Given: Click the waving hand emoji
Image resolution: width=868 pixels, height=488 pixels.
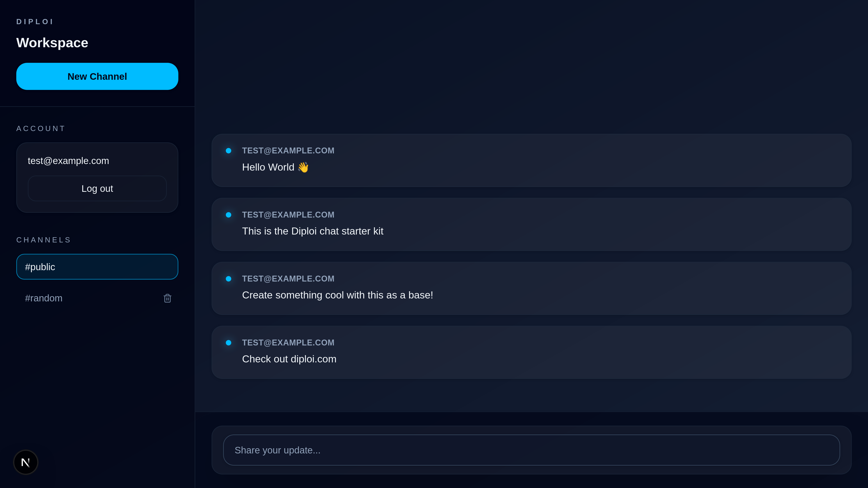Looking at the screenshot, I should [x=303, y=167].
